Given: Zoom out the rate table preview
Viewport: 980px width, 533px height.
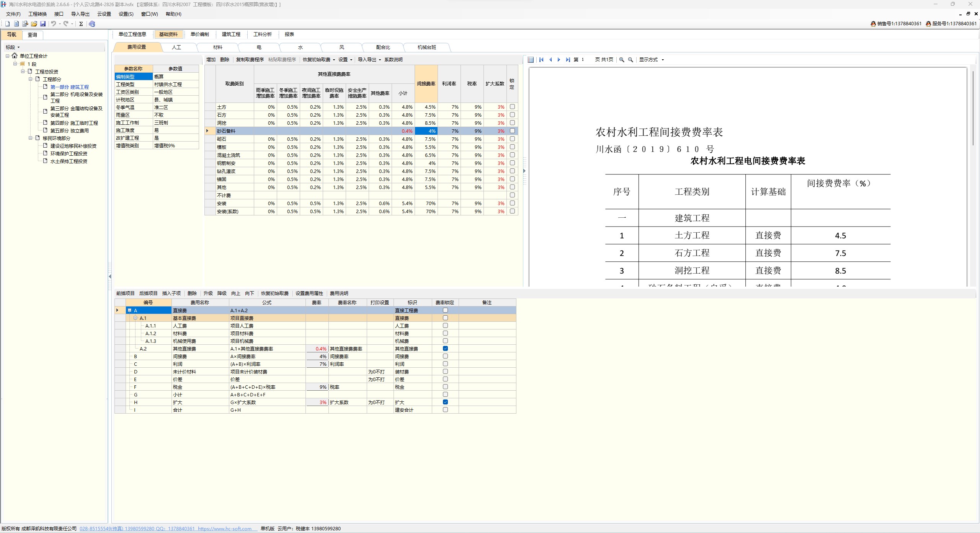Looking at the screenshot, I should (630, 60).
